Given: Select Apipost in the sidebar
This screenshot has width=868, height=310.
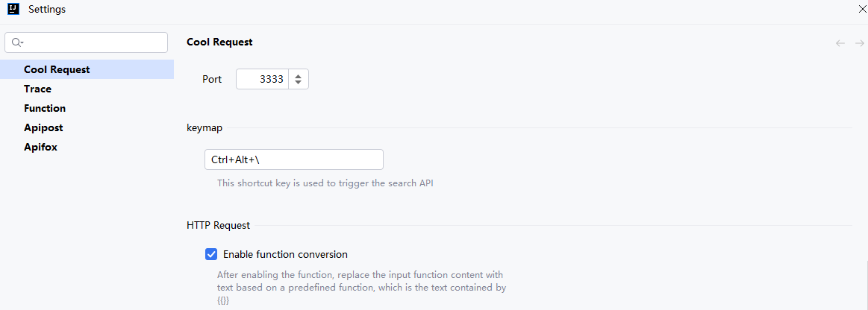Looking at the screenshot, I should click(43, 127).
